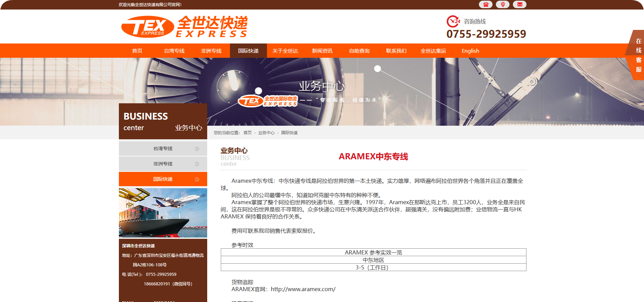Click the email envelope icon in top bar

pyautogui.click(x=519, y=4)
